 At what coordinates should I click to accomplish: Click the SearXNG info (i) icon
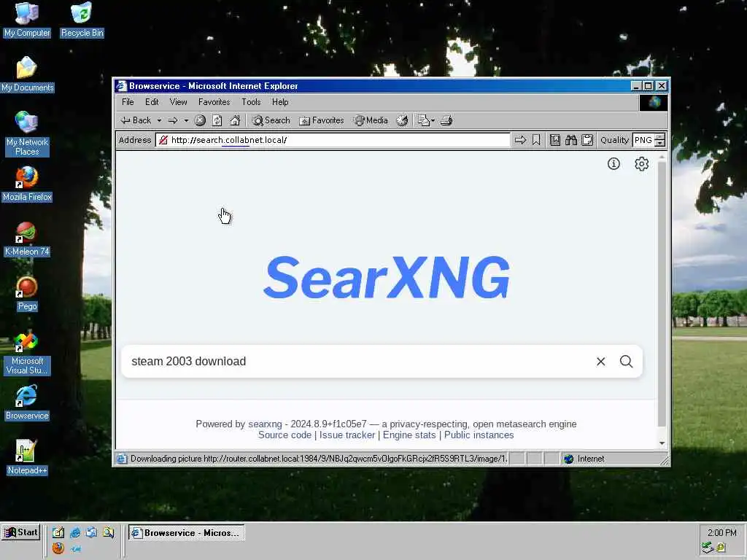614,164
